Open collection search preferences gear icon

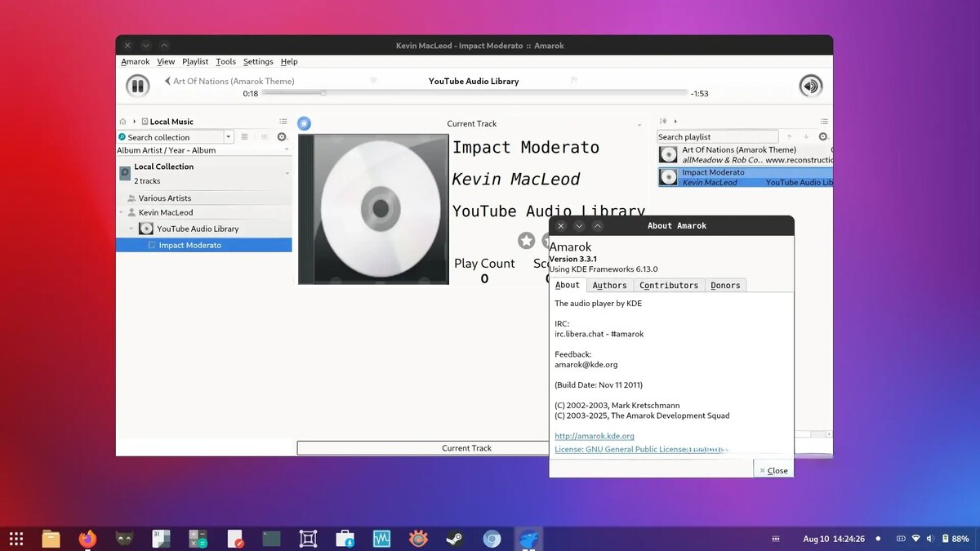click(x=282, y=136)
